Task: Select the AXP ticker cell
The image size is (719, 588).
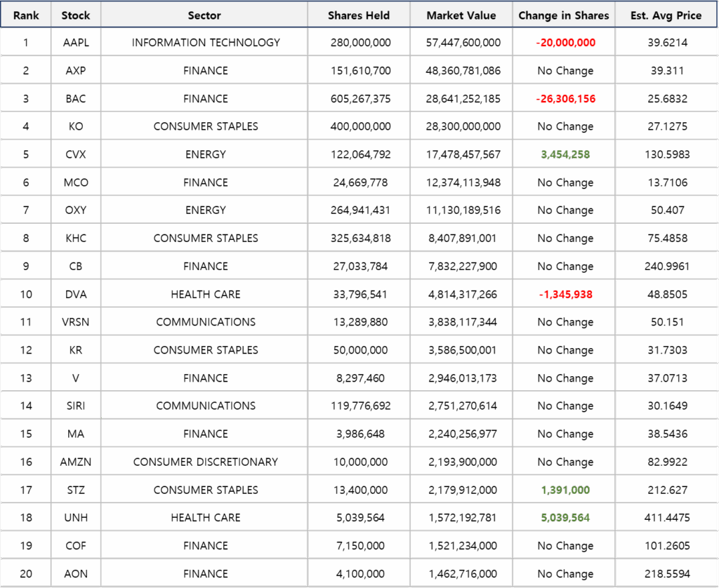Action: [x=76, y=71]
